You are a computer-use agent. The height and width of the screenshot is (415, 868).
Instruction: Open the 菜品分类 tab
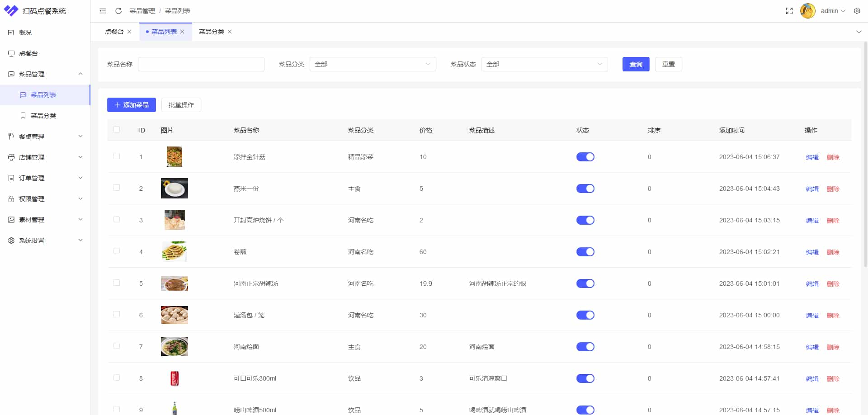coord(211,32)
